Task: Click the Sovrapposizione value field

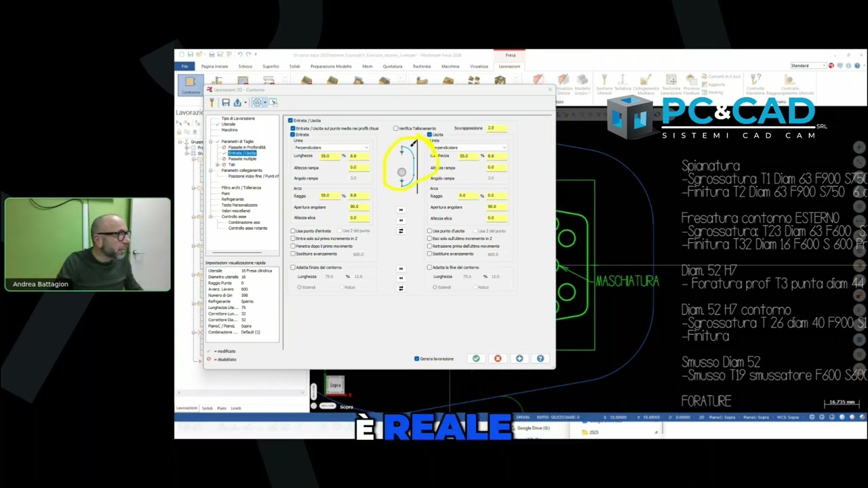Action: click(496, 128)
